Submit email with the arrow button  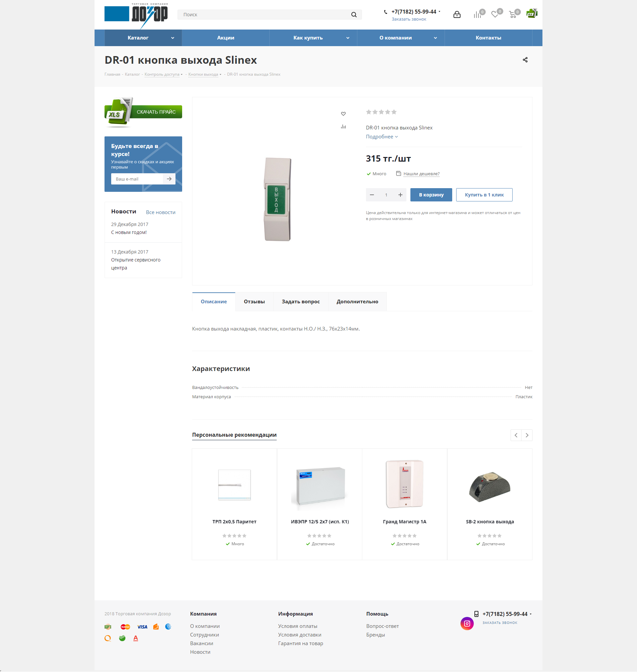click(x=169, y=179)
